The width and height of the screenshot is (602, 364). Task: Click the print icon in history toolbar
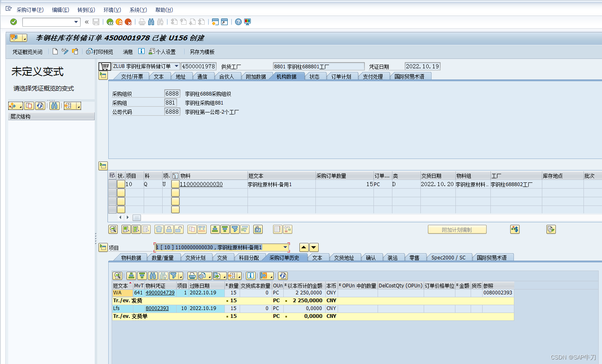point(192,276)
